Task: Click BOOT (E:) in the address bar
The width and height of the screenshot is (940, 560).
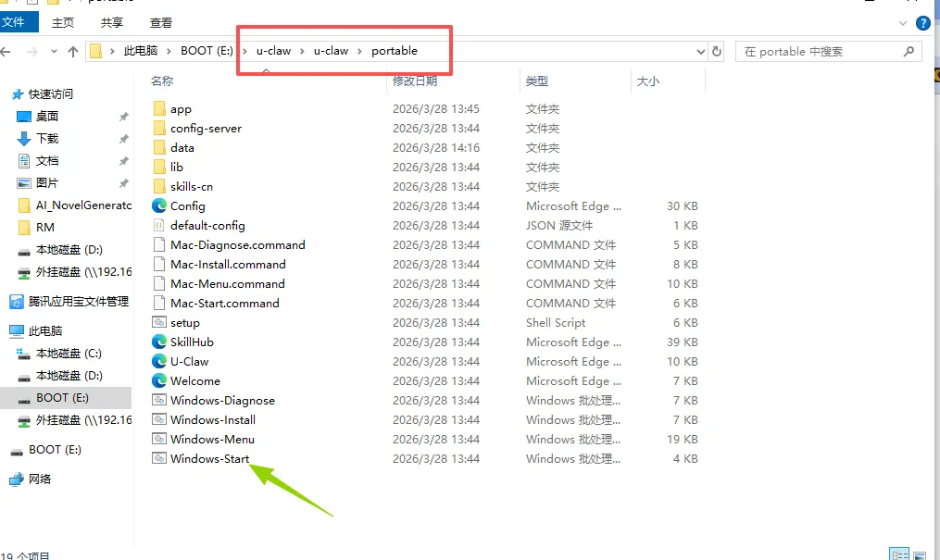Action: [x=207, y=51]
